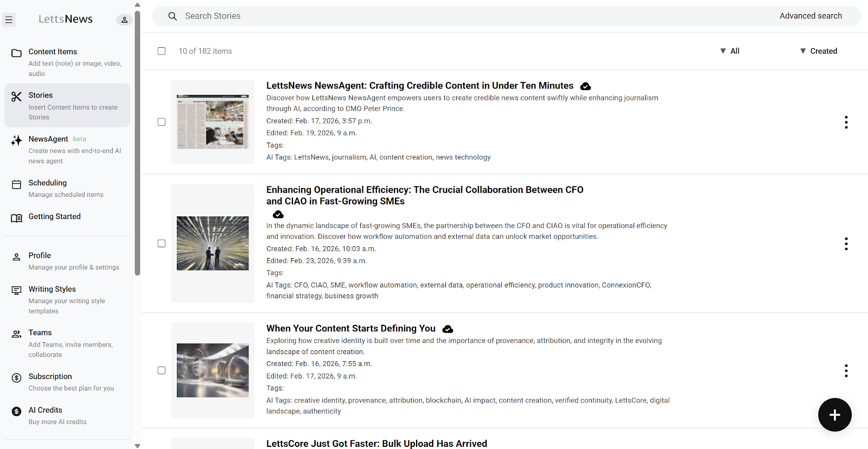This screenshot has width=868, height=449.
Task: Open When Your Content Starts Defining You story
Action: [x=350, y=329]
